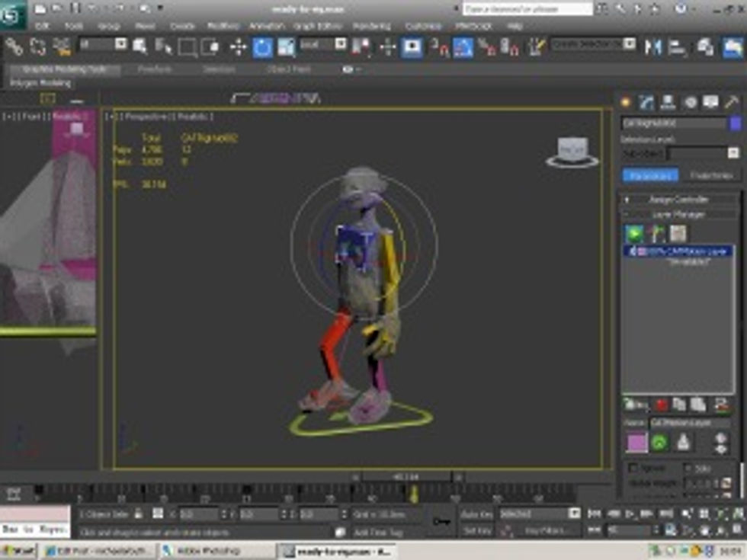Image resolution: width=747 pixels, height=560 pixels.
Task: Switch to the Object Paint ribbon tab
Action: [289, 69]
